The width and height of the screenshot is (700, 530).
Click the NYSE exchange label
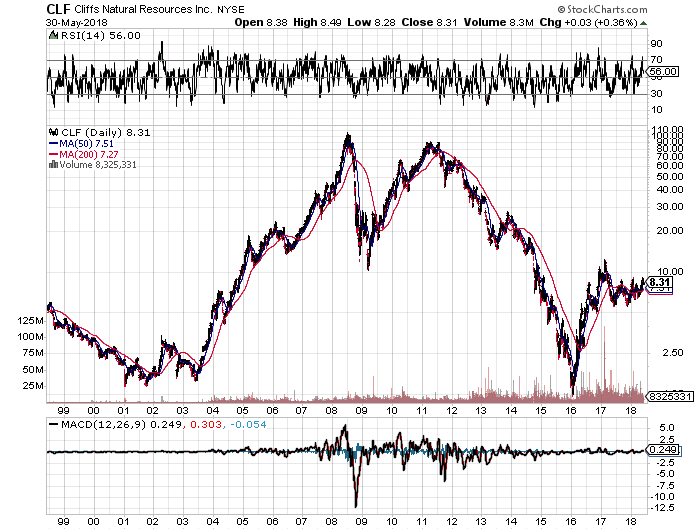click(231, 9)
